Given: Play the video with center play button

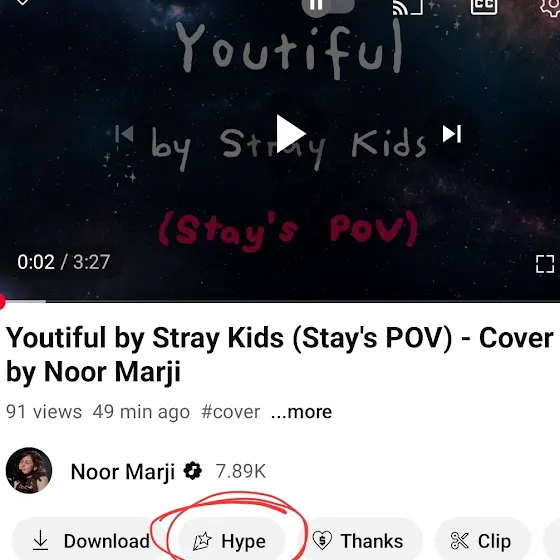Looking at the screenshot, I should [291, 134].
